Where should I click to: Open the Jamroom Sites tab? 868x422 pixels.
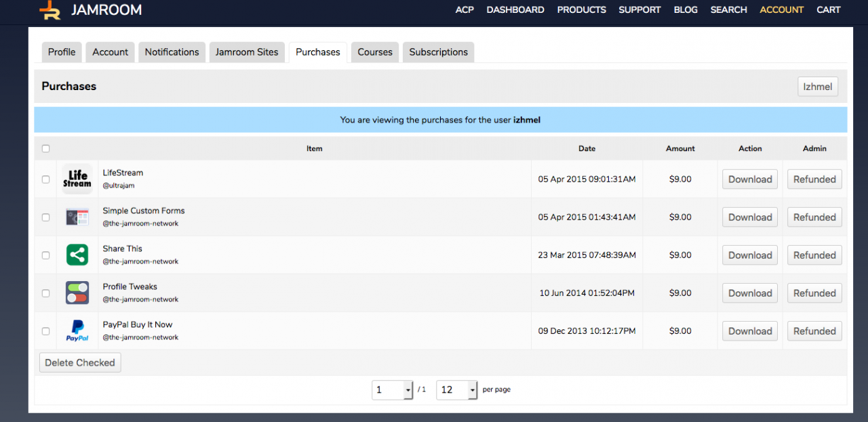coord(247,52)
